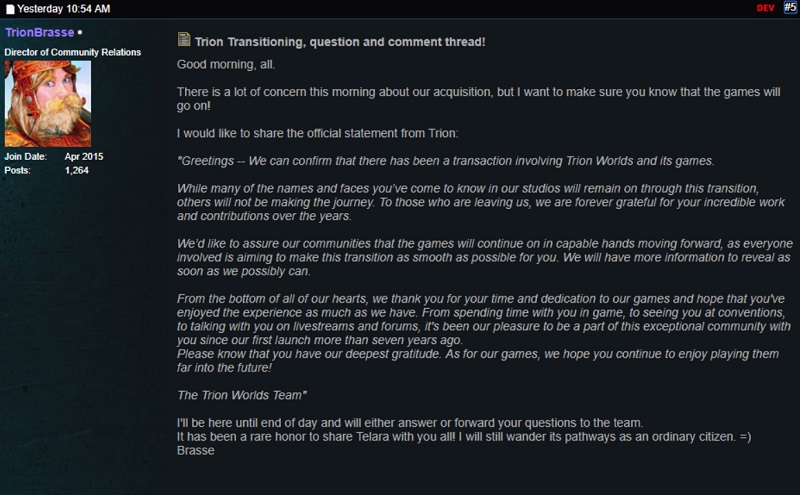Click the post title 'Trion Transitioning' heading
This screenshot has width=800, height=495.
coord(341,41)
